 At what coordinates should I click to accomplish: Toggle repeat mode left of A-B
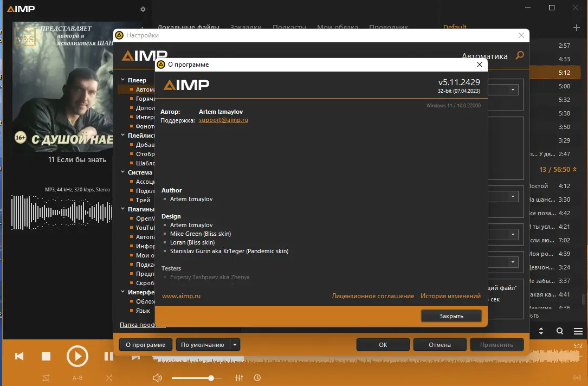[46, 377]
